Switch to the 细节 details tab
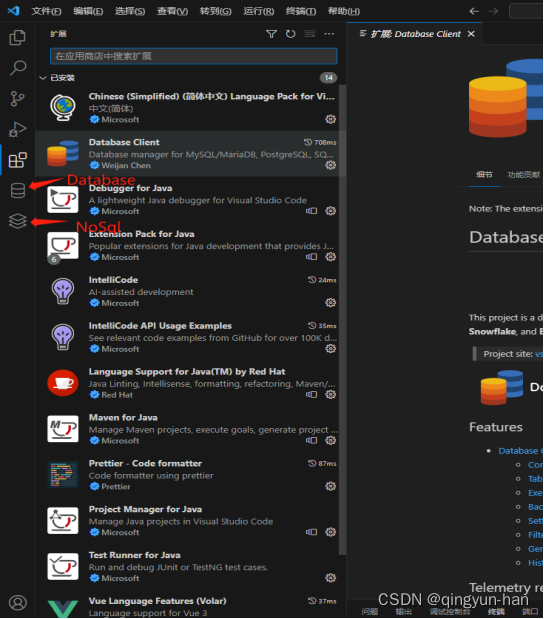 point(484,174)
